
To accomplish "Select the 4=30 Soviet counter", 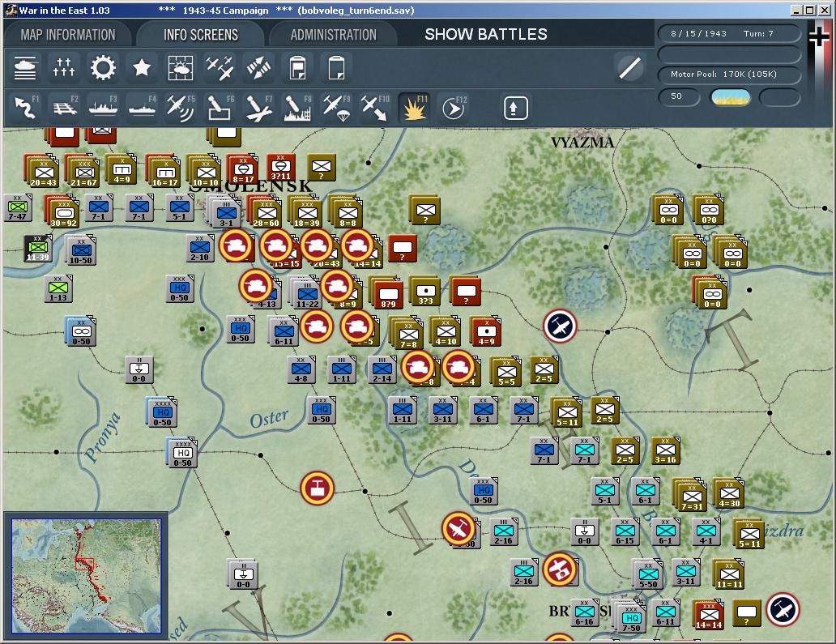I will coord(729,493).
